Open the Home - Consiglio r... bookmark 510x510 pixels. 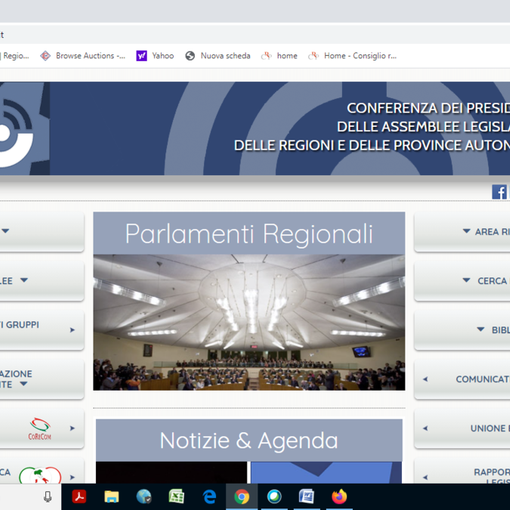[352, 56]
